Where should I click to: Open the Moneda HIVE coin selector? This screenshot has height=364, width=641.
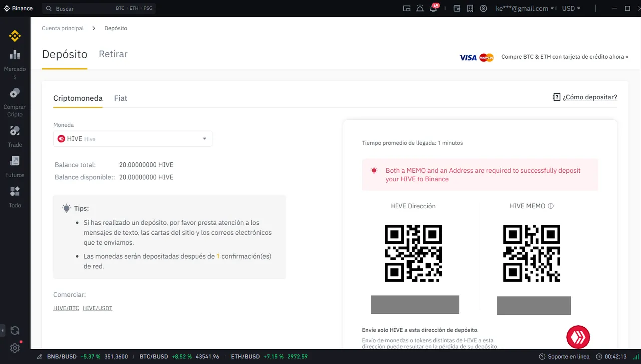click(x=133, y=139)
